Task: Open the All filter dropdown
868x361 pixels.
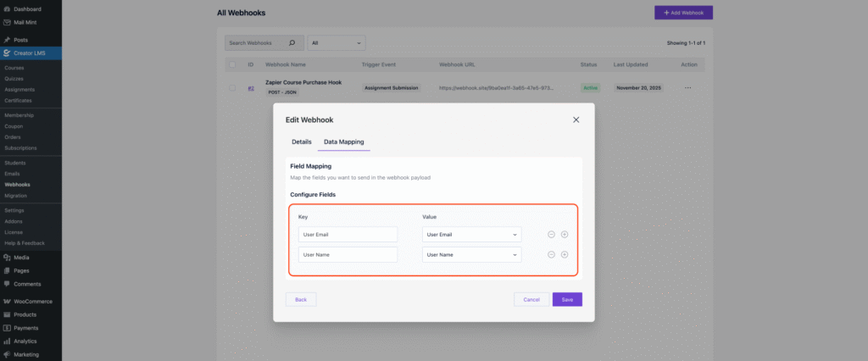Action: [x=337, y=42]
